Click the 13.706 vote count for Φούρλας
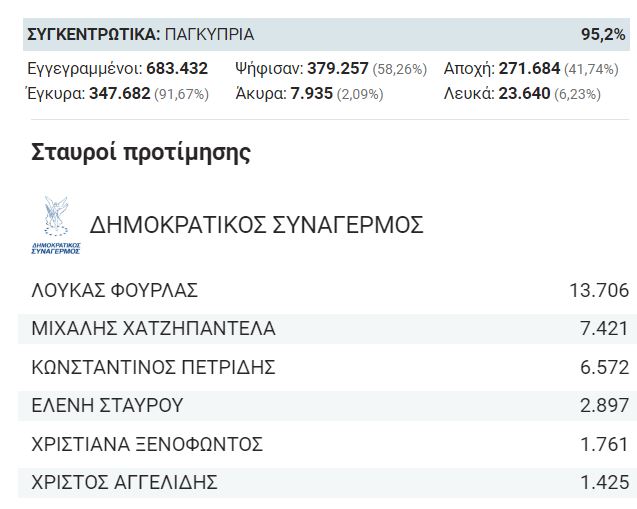This screenshot has height=509, width=637. point(599,290)
